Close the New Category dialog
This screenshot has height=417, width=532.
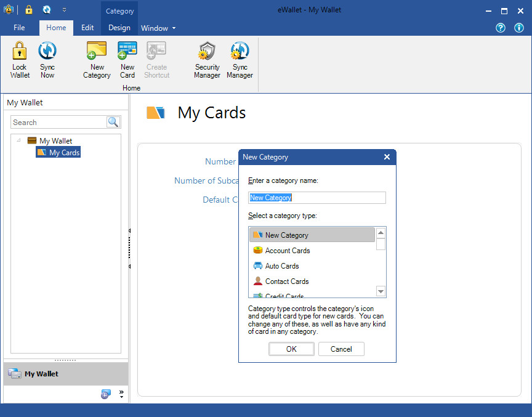(x=387, y=156)
